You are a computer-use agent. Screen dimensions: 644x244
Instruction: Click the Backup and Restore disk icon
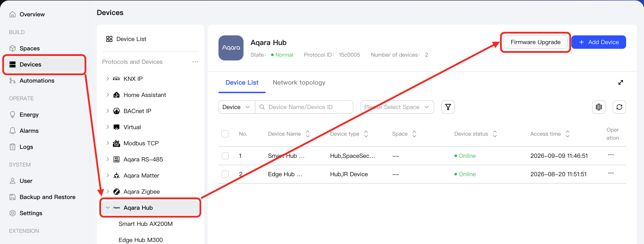point(13,197)
